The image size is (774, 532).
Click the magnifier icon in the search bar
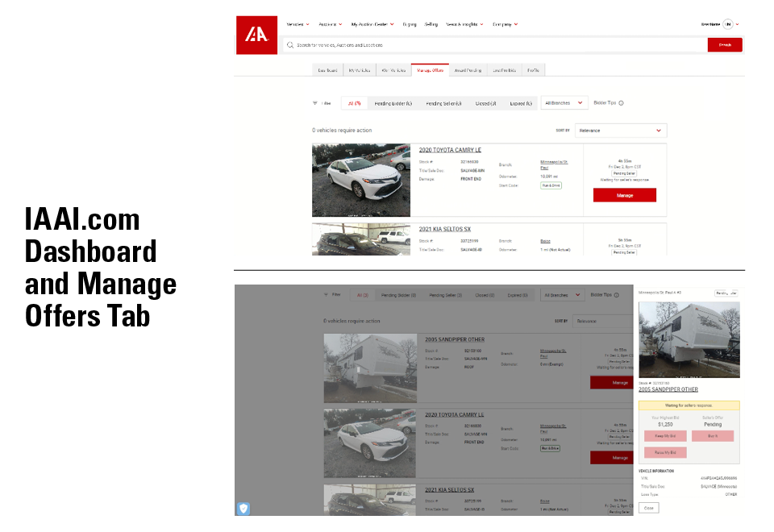click(x=290, y=45)
